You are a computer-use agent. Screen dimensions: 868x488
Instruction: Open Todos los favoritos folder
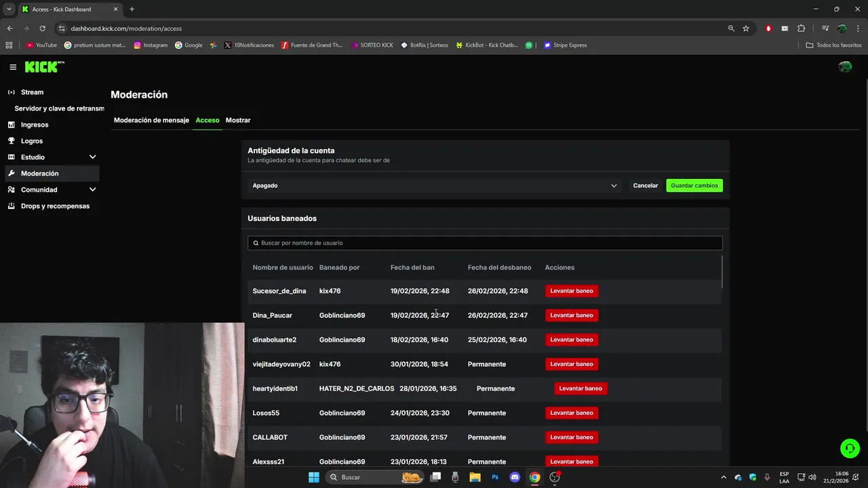834,45
